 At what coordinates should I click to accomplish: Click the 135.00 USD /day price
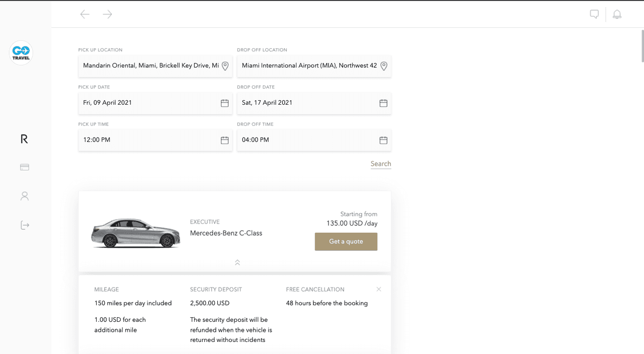click(352, 224)
